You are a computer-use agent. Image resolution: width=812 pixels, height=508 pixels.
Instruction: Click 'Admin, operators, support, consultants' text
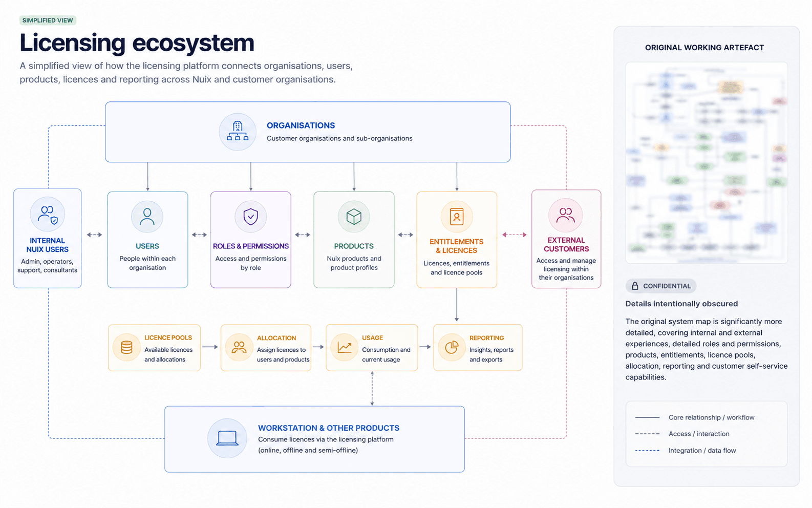point(47,266)
